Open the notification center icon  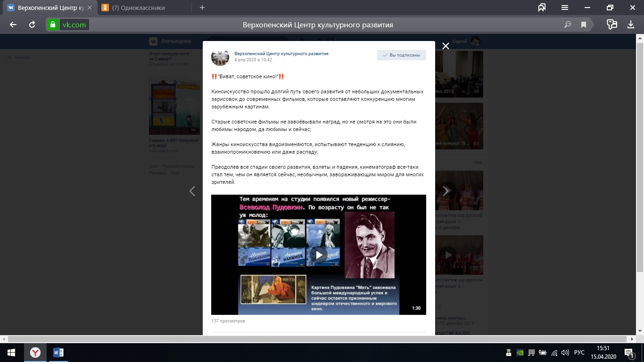pyautogui.click(x=629, y=353)
